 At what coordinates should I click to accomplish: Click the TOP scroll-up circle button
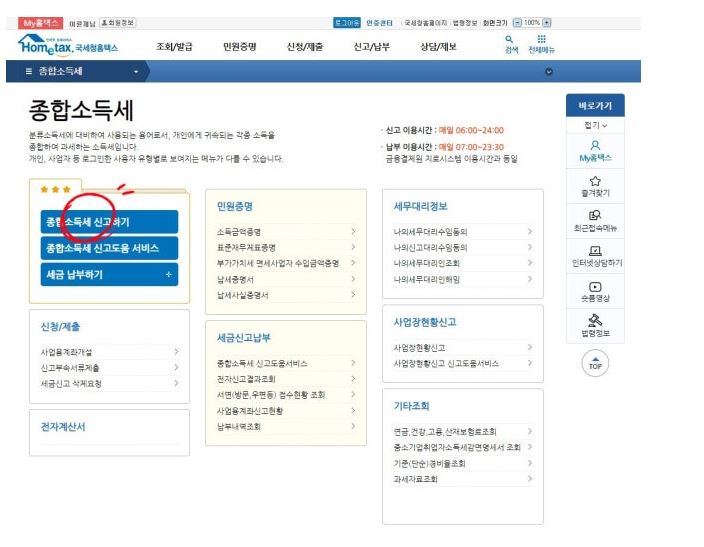595,363
